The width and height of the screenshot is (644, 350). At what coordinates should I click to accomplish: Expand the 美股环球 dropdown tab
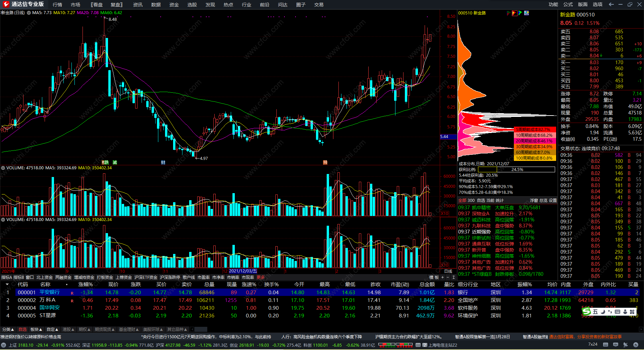click(x=153, y=330)
